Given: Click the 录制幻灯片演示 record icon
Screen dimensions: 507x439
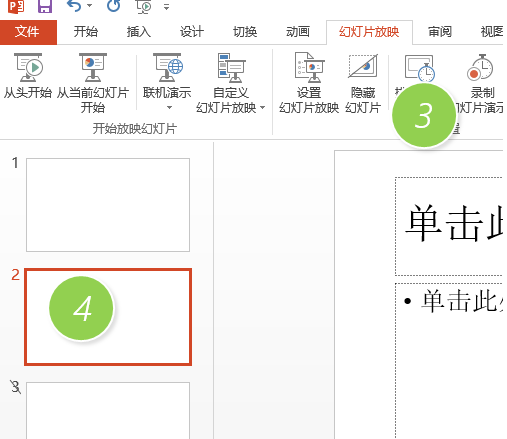Looking at the screenshot, I should click(480, 68).
